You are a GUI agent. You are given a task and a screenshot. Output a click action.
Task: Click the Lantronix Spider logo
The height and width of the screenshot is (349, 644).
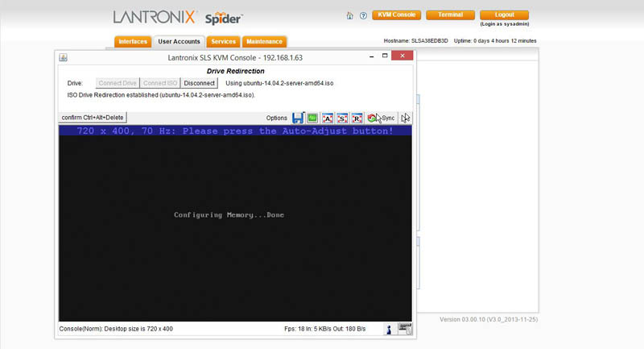(x=178, y=18)
